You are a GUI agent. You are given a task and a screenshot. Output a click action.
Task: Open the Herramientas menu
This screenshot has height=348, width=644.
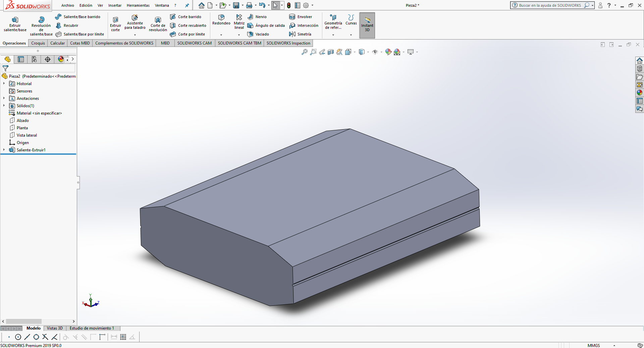(x=138, y=5)
